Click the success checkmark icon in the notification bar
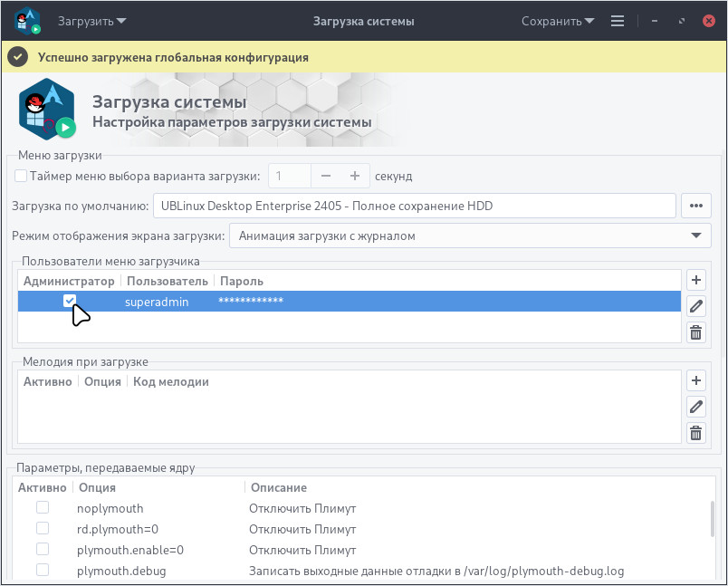The width and height of the screenshot is (728, 586). [17, 57]
